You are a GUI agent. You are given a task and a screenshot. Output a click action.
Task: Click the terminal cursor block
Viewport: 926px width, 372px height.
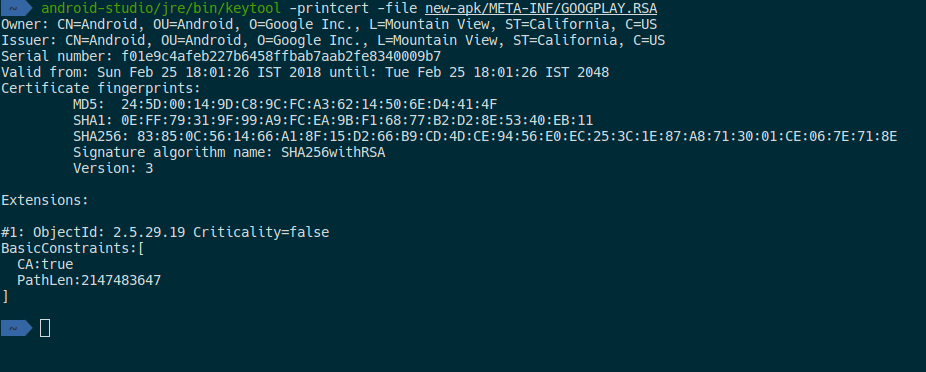[45, 328]
